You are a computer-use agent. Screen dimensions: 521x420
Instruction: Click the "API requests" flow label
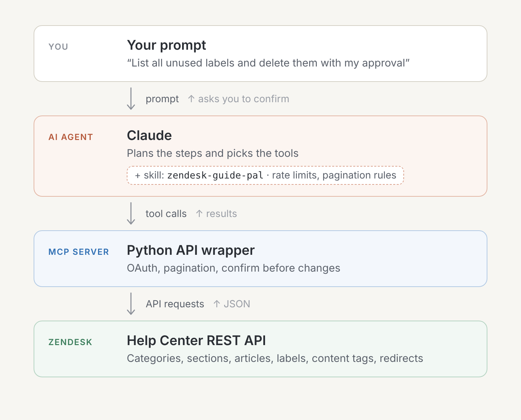(x=175, y=304)
